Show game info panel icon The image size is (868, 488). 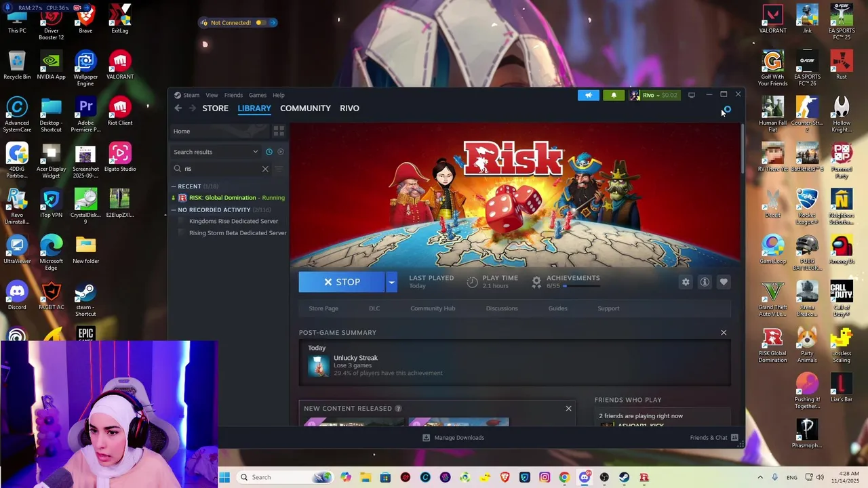point(705,282)
